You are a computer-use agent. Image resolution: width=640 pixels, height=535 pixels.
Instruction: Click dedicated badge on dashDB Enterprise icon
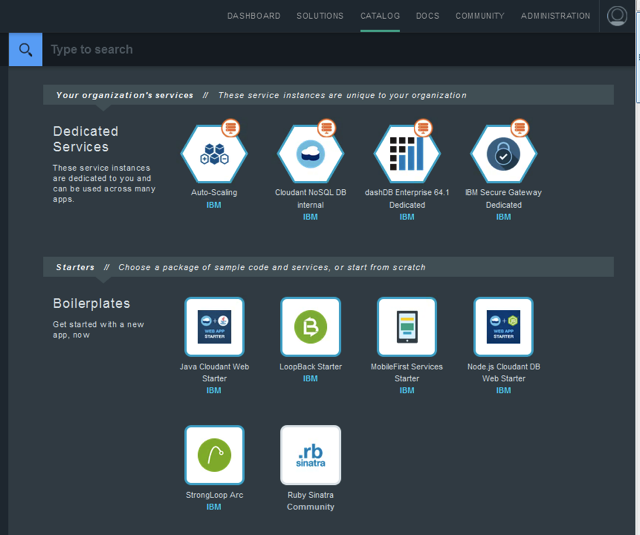[423, 128]
